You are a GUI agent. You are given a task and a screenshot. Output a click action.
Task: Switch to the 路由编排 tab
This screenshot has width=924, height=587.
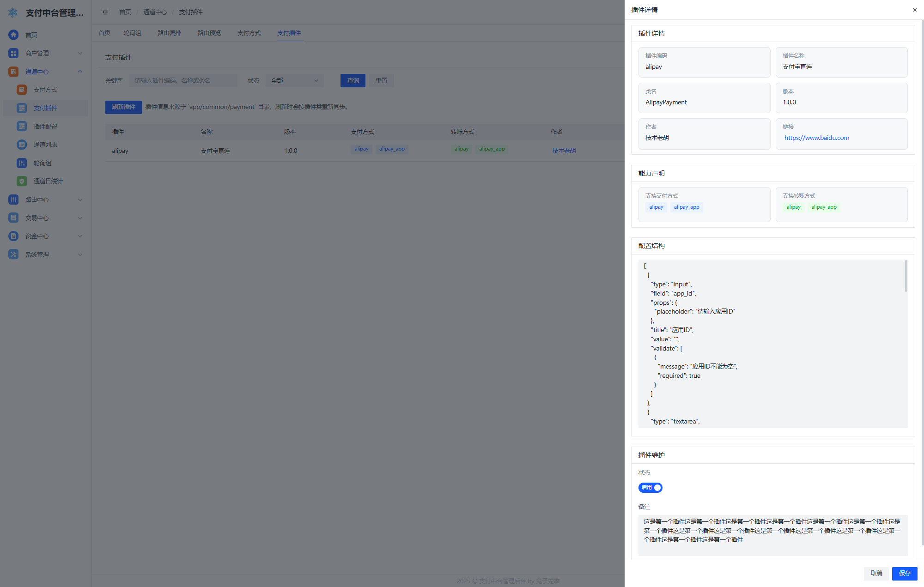click(169, 33)
